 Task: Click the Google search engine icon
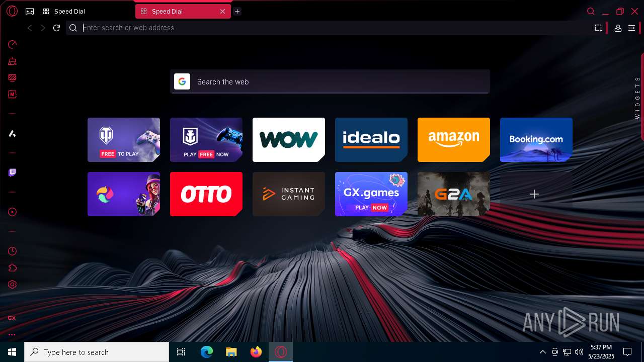pyautogui.click(x=182, y=81)
